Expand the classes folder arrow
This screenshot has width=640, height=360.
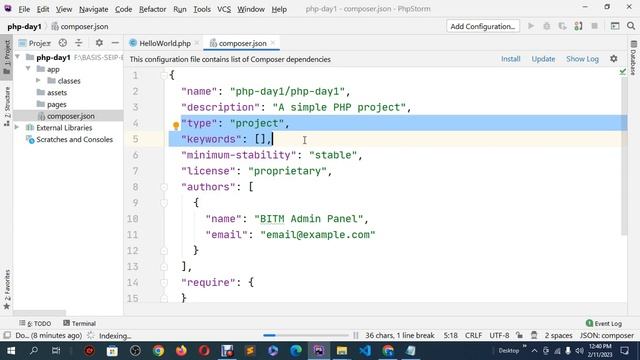[38, 80]
